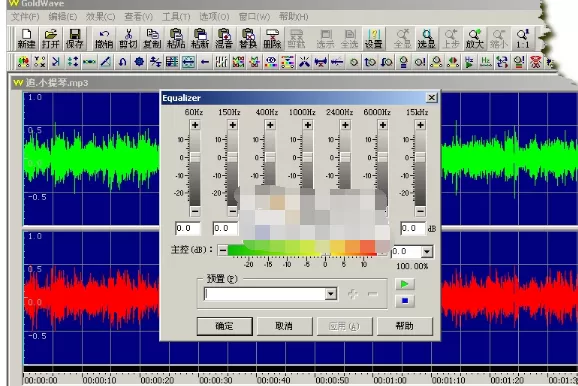The image size is (578, 386).
Task: Click the 上步 (Previous Zoom) icon
Action: pyautogui.click(x=450, y=39)
